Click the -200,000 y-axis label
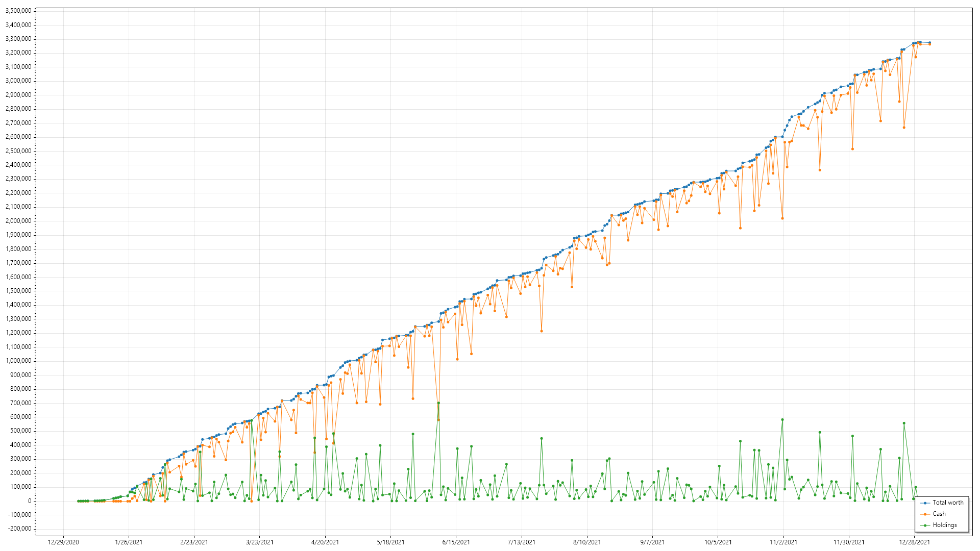 18,529
